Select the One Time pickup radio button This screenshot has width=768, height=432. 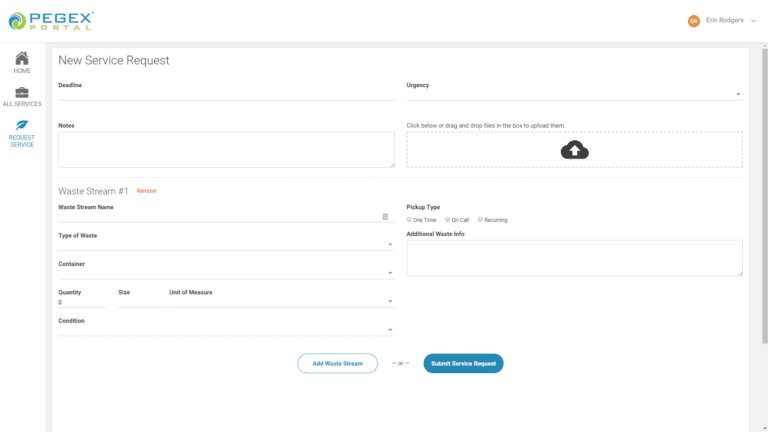[x=409, y=219]
